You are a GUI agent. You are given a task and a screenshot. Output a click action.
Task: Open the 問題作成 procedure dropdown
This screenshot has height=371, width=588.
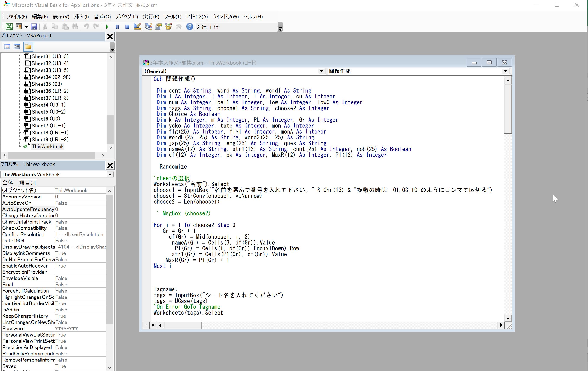(x=506, y=71)
